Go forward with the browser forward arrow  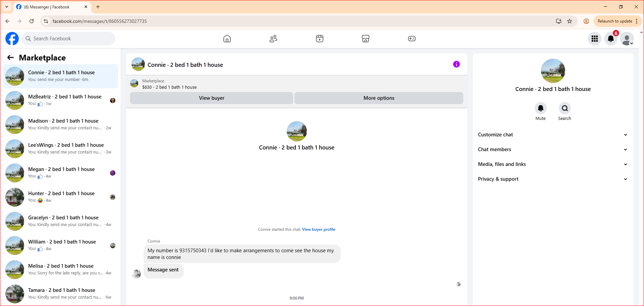pos(19,21)
